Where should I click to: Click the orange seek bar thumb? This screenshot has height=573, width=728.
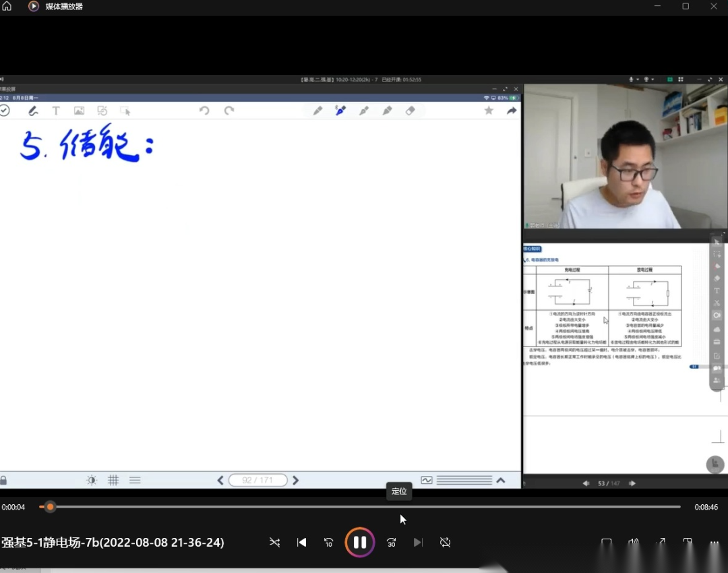click(50, 507)
